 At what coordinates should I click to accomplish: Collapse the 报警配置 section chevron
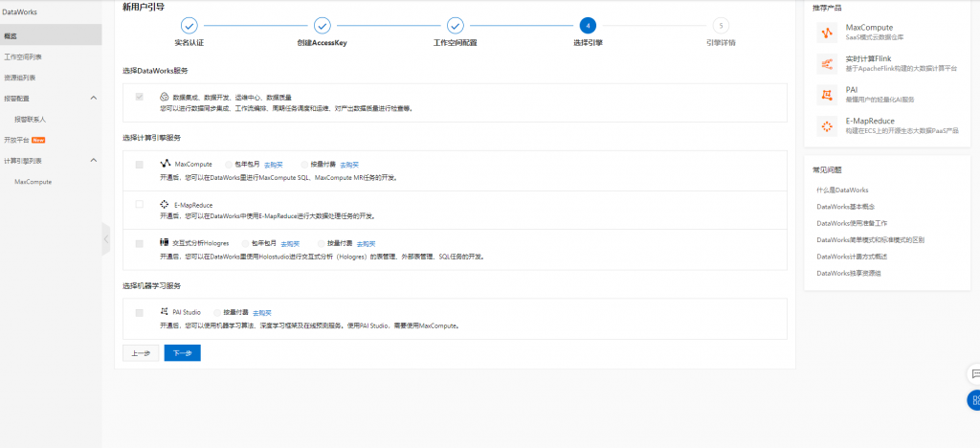point(94,98)
